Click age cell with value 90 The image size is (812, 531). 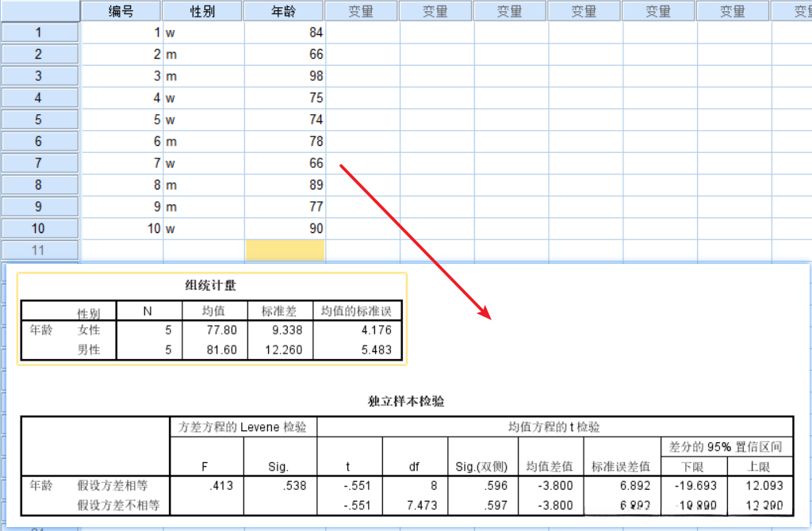tap(285, 228)
